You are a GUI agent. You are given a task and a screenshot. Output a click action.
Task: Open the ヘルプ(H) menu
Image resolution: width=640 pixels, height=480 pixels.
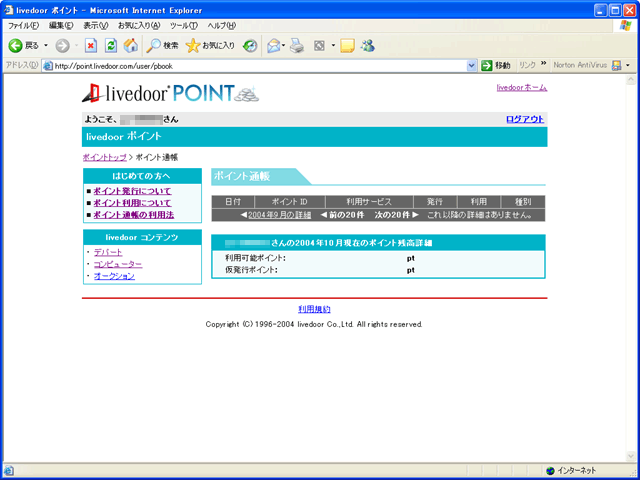pyautogui.click(x=222, y=26)
